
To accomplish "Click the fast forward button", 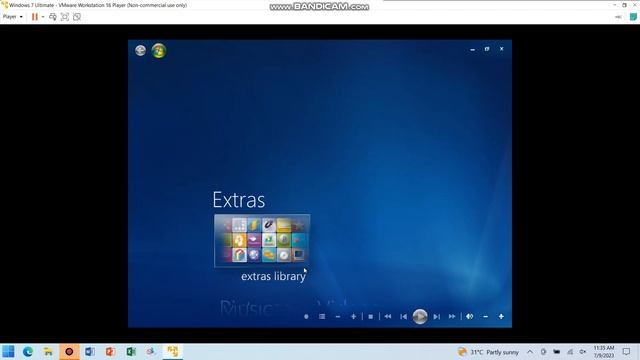I will pyautogui.click(x=452, y=316).
